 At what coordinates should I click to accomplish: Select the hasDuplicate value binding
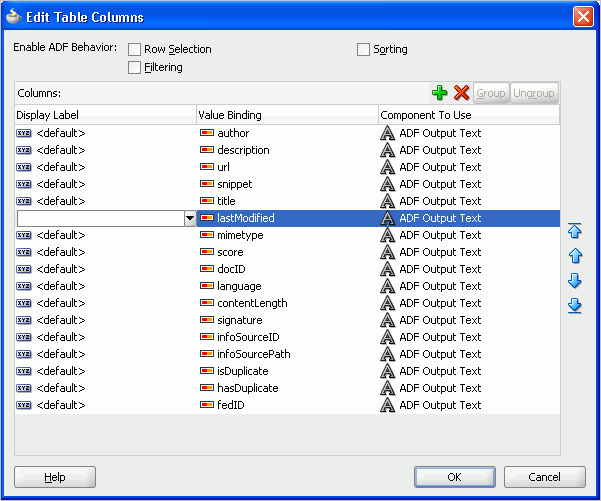248,388
